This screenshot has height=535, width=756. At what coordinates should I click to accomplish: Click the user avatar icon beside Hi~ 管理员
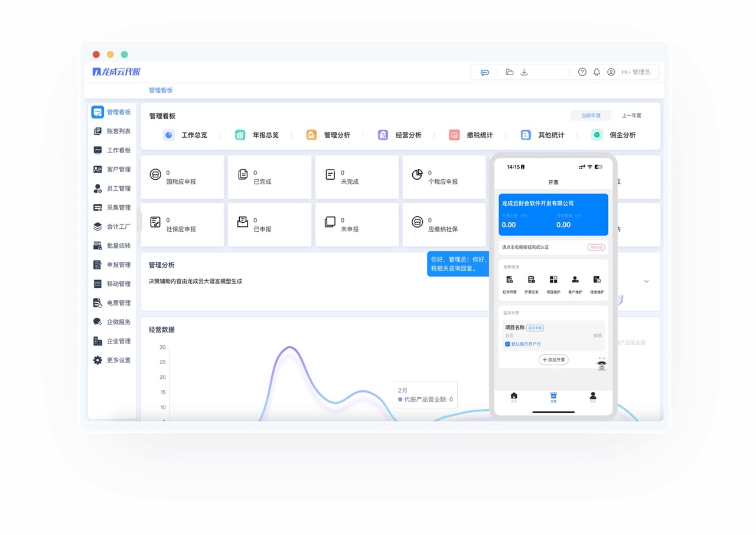611,72
